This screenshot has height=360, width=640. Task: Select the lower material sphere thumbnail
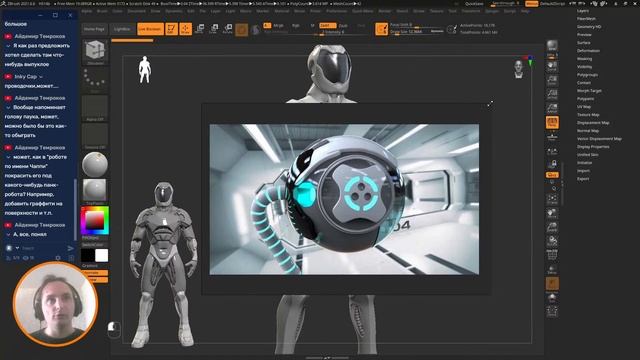95,191
